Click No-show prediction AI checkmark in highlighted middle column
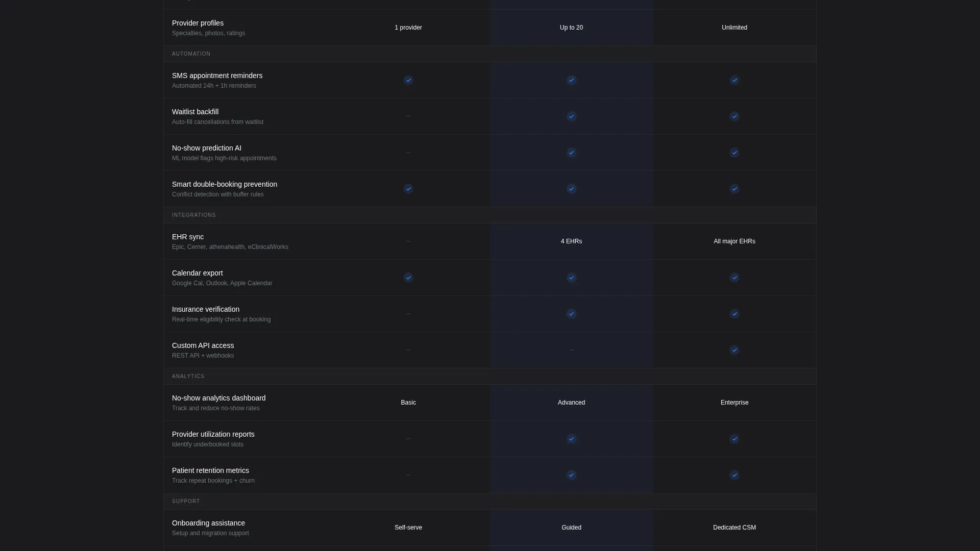 click(572, 153)
